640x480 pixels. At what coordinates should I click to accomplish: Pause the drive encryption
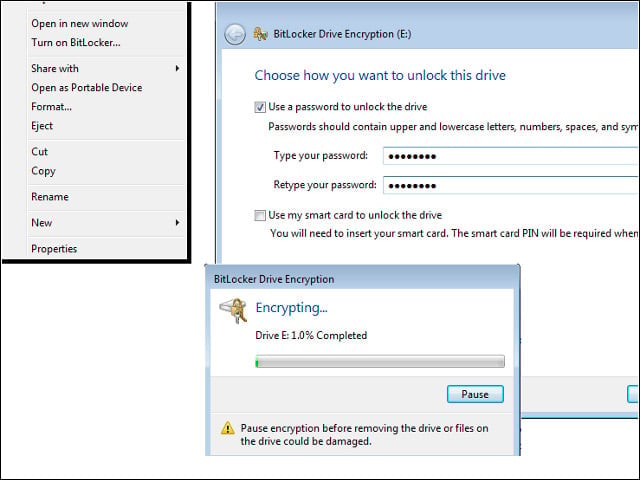point(475,394)
